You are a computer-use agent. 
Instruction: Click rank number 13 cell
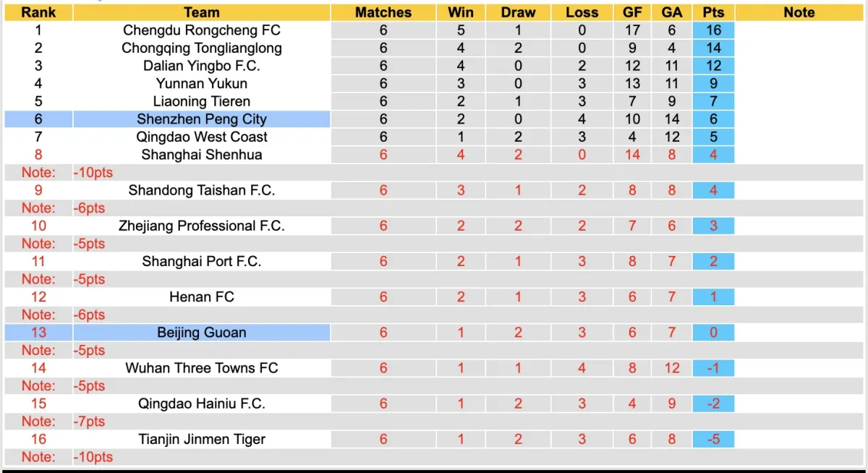tap(38, 333)
